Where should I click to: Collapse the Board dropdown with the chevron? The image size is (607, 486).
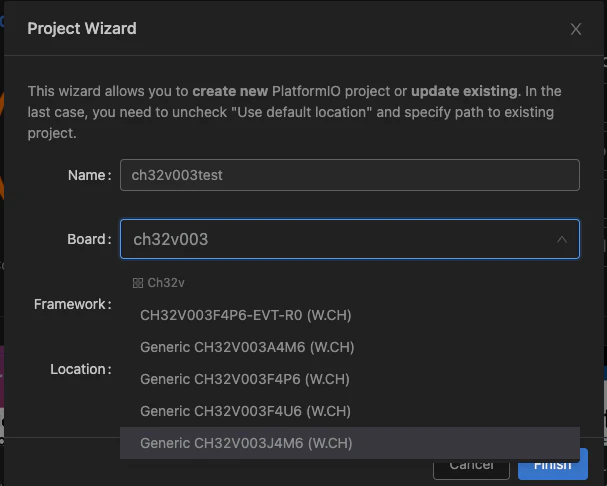(562, 240)
